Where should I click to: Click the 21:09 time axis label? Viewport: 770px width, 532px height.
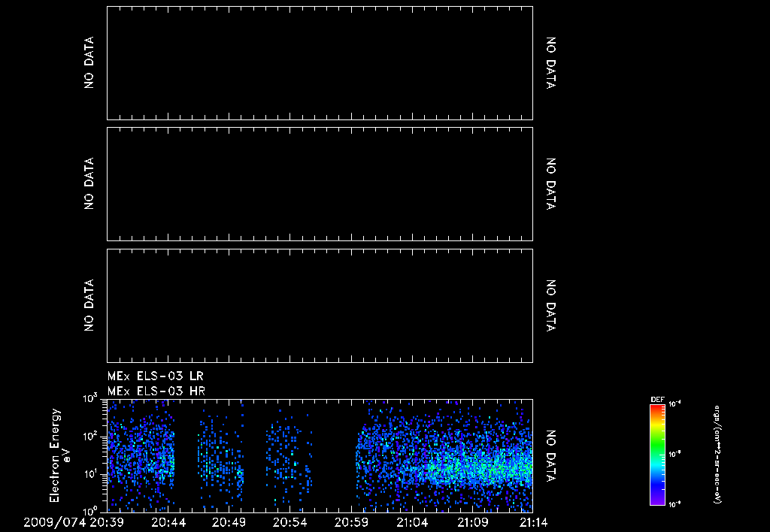473,523
